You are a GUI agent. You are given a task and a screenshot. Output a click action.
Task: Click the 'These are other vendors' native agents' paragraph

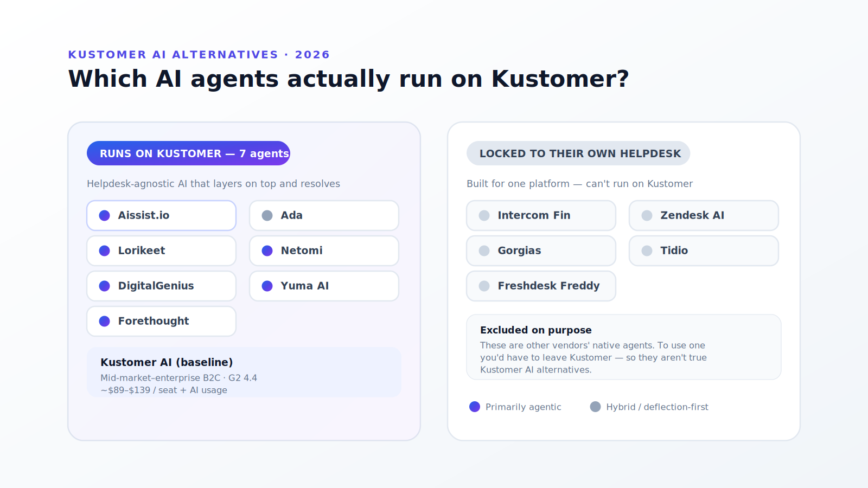593,358
